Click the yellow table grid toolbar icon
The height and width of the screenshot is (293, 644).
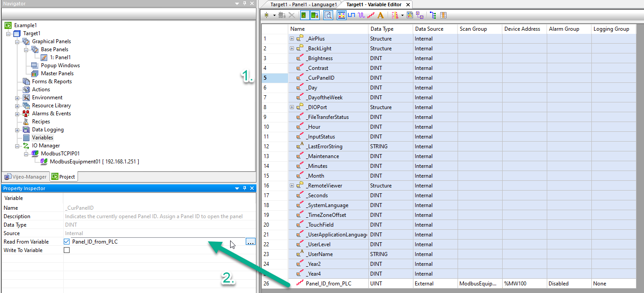(x=410, y=15)
